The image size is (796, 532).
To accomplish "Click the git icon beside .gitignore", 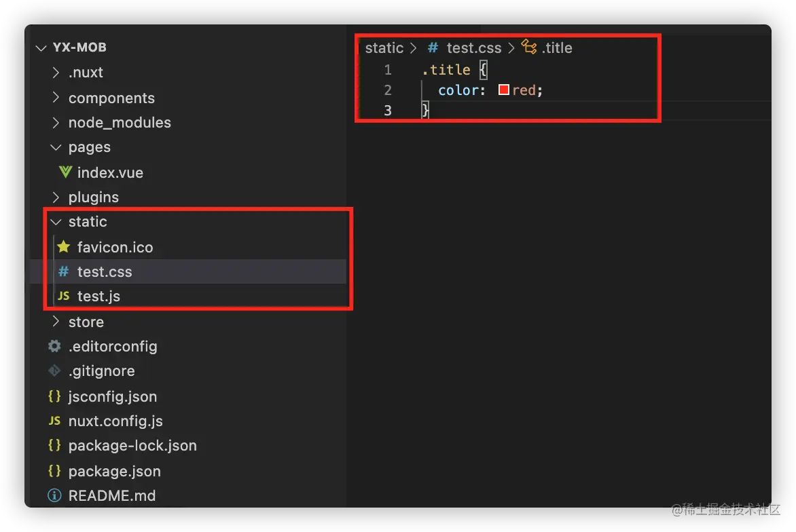I will click(54, 371).
